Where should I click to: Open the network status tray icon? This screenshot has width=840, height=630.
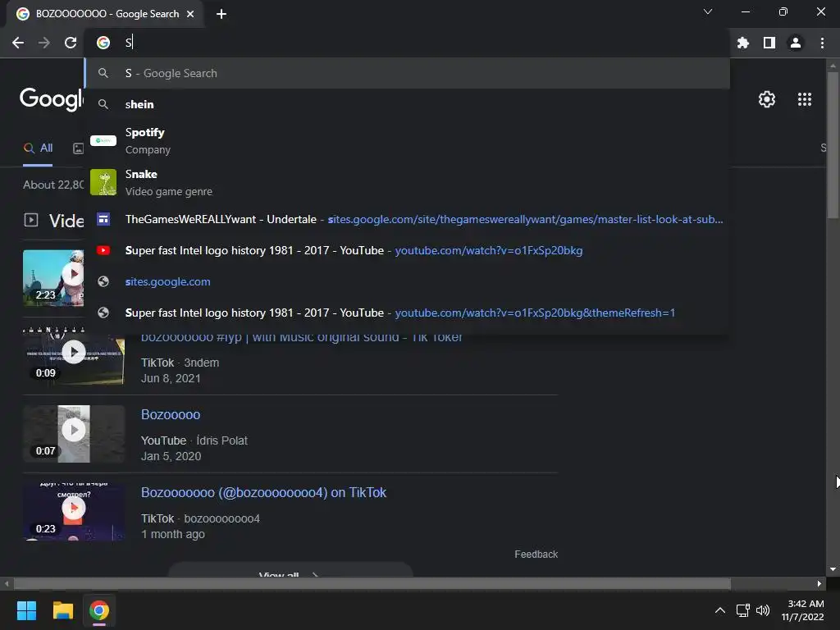point(742,610)
